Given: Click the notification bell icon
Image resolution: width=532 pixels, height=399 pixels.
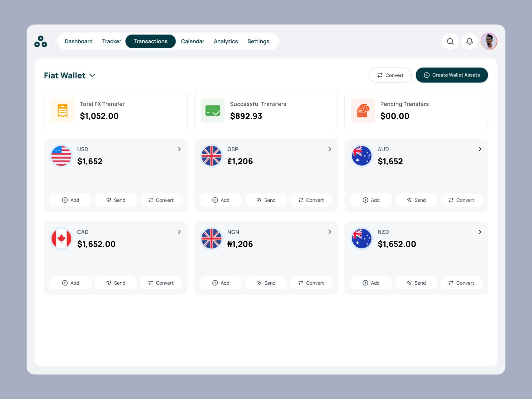Looking at the screenshot, I should pyautogui.click(x=469, y=41).
